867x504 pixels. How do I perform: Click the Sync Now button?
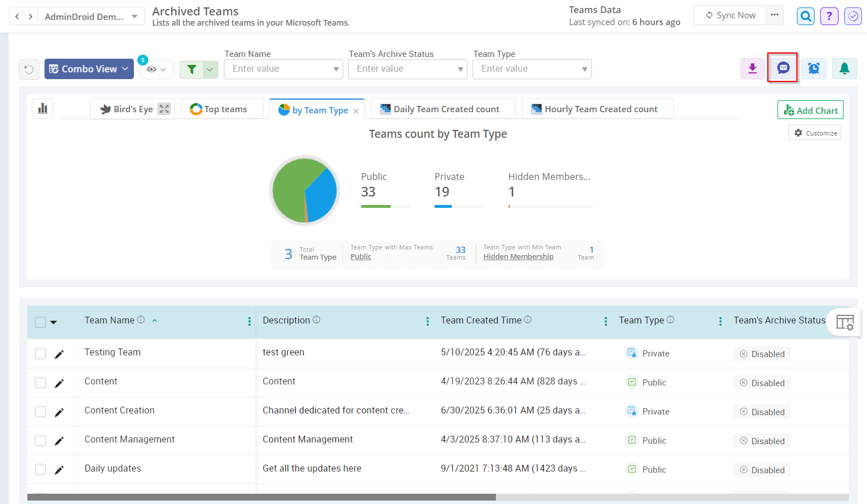coord(730,15)
